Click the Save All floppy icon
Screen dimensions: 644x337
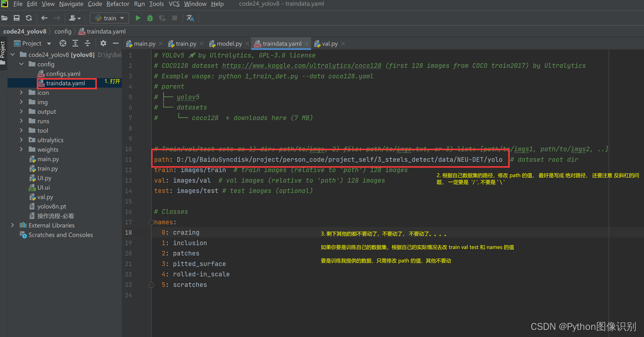click(17, 18)
